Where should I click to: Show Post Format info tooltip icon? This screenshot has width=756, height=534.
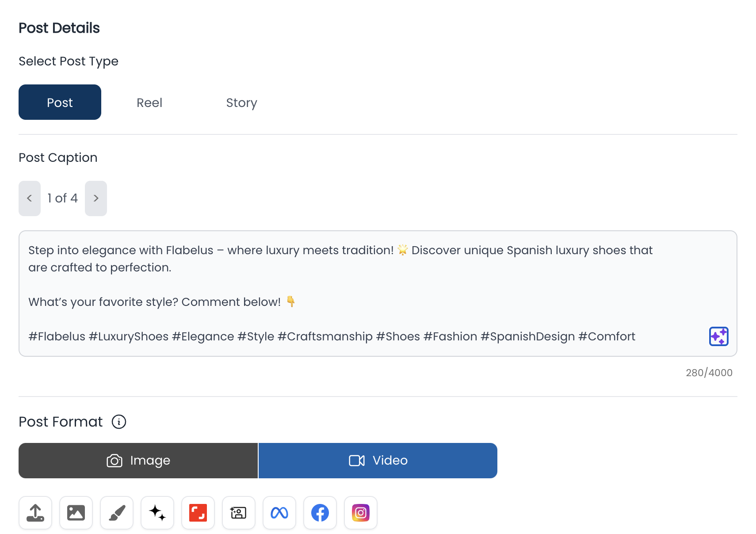tap(119, 422)
